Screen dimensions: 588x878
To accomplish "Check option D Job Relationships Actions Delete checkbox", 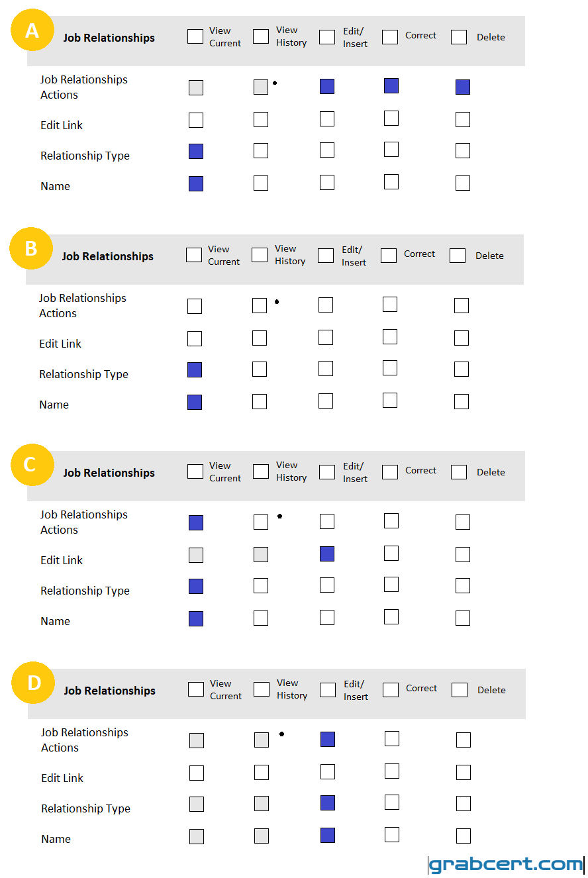I will click(464, 740).
